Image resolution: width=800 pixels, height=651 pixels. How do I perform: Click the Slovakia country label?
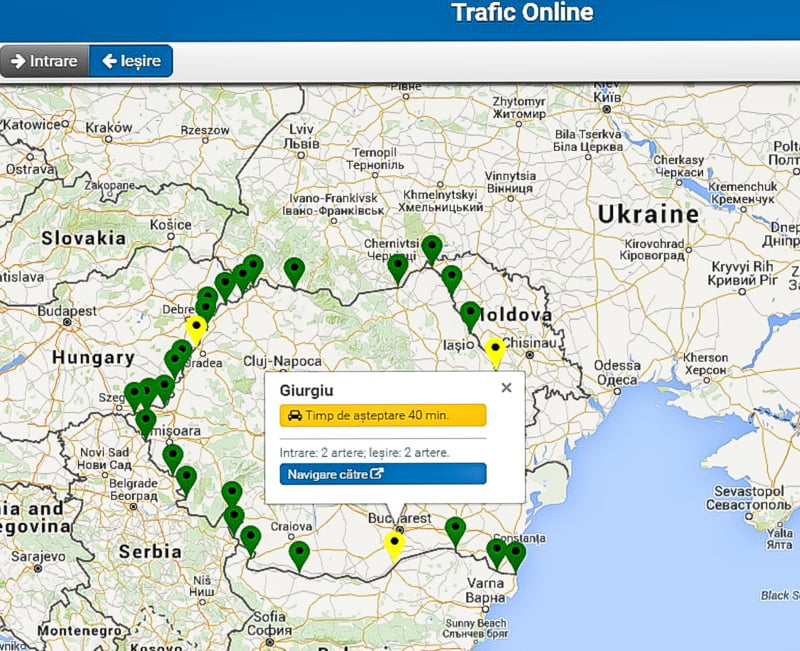(84, 238)
